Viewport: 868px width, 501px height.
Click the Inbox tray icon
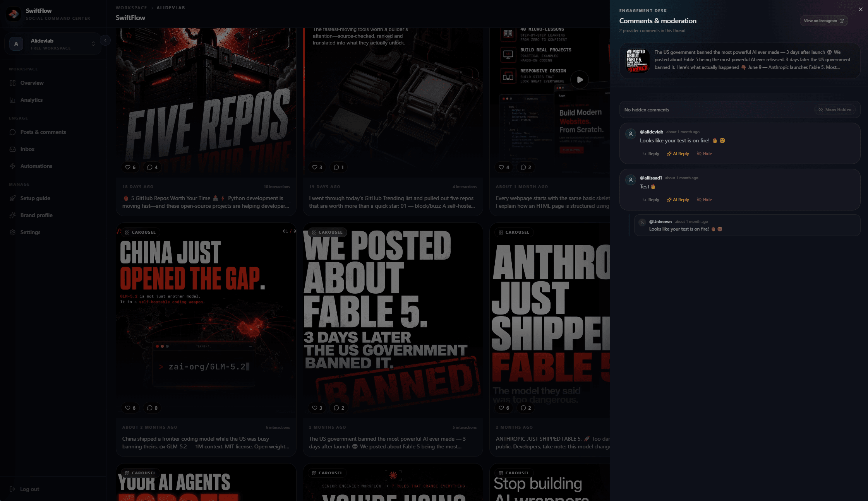tap(12, 149)
